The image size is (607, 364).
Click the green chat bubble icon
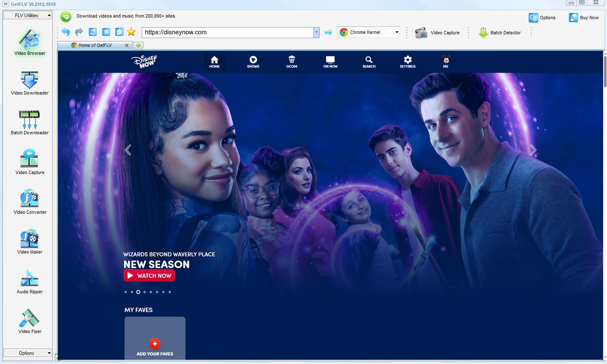point(66,17)
